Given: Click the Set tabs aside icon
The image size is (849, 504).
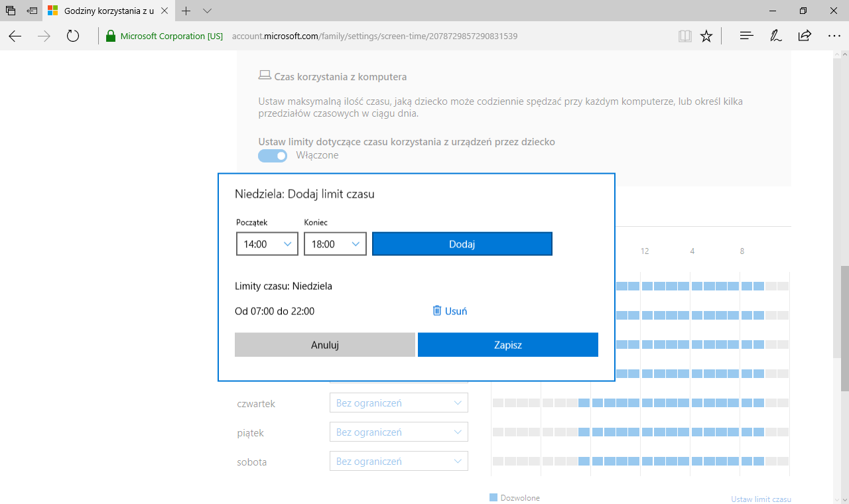Looking at the screenshot, I should 31,11.
